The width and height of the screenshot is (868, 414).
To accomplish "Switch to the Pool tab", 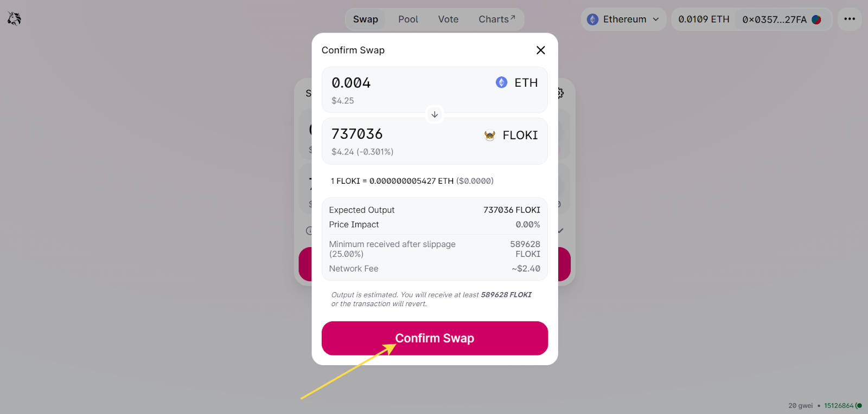I will tap(408, 20).
